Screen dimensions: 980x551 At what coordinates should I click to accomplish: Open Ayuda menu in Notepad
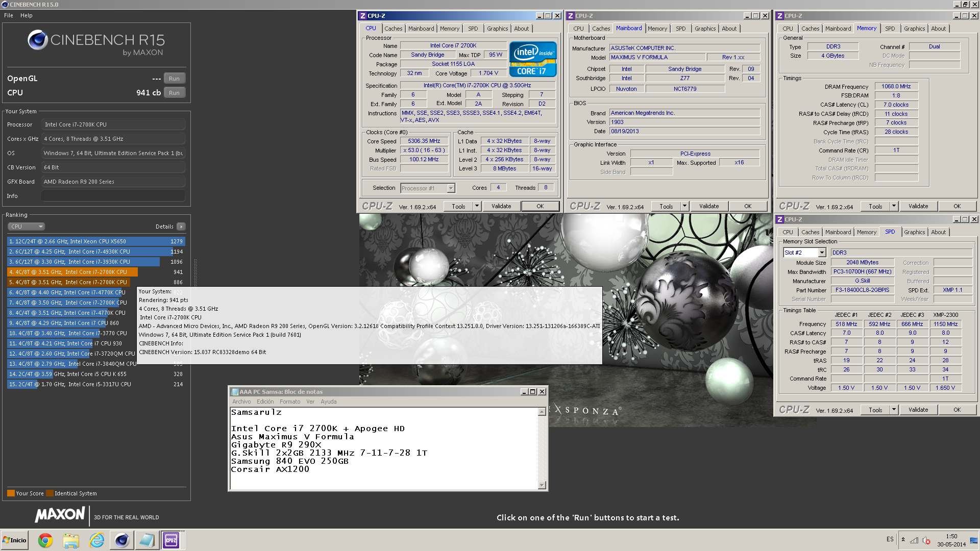pos(328,402)
